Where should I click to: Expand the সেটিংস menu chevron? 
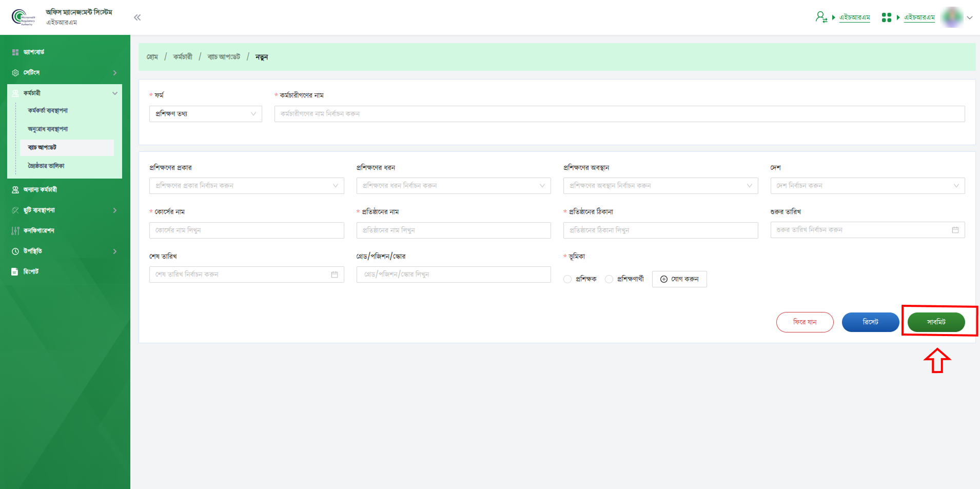(x=115, y=73)
